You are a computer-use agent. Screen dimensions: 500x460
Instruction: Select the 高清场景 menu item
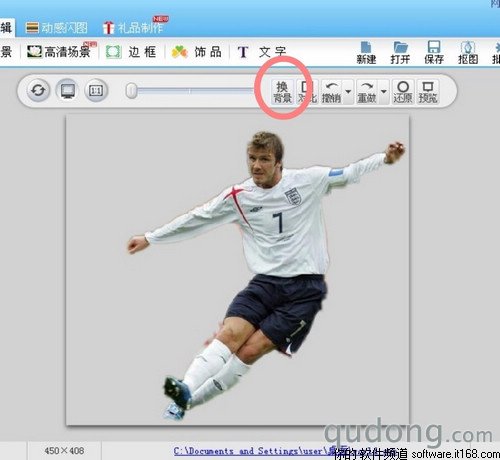coord(59,52)
